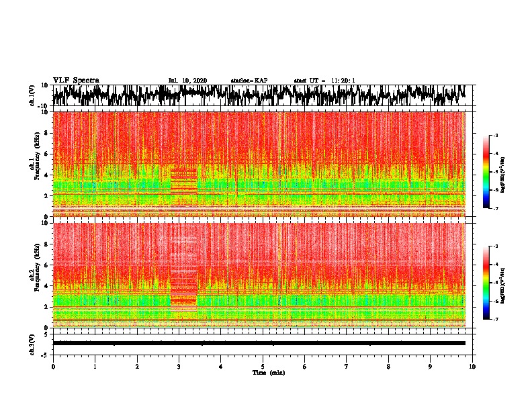Image resolution: width=532 pixels, height=411 pixels.
Task: Click time axis tick label "7"
Action: point(347,367)
